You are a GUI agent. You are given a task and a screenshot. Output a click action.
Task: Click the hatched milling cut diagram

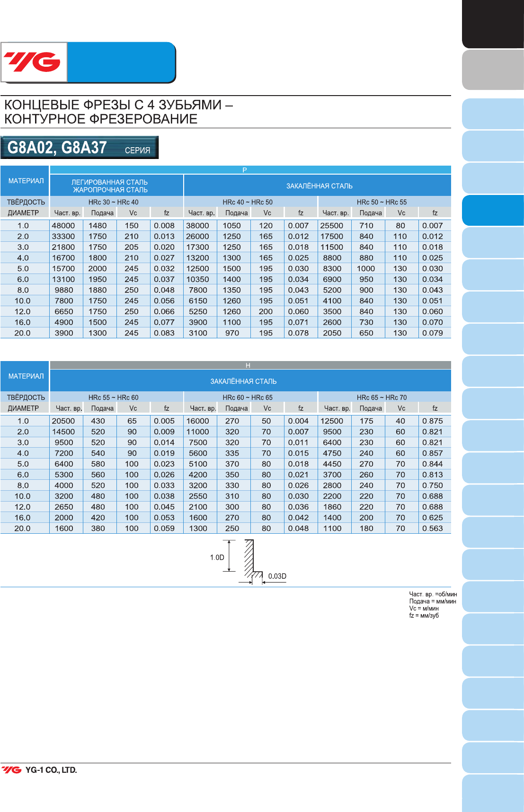tap(253, 562)
